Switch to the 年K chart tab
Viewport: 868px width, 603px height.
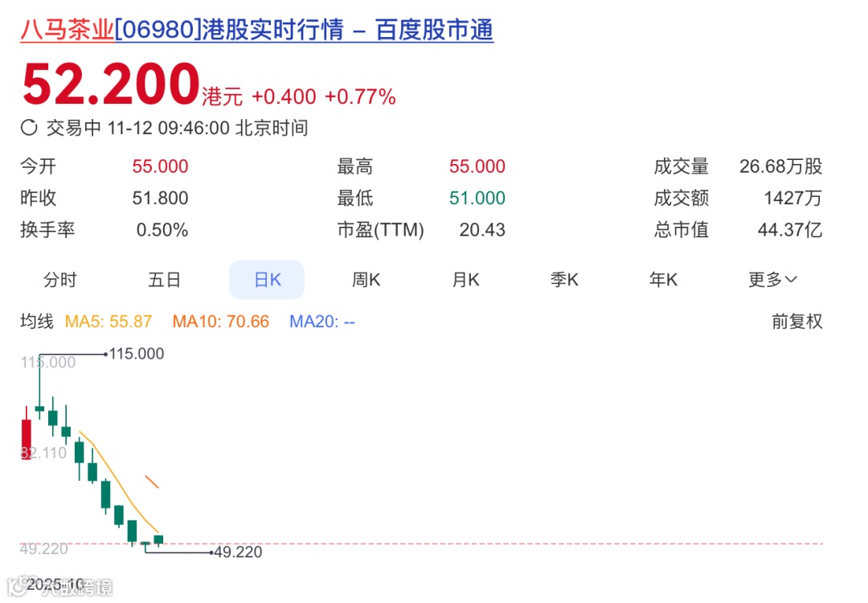(x=663, y=280)
